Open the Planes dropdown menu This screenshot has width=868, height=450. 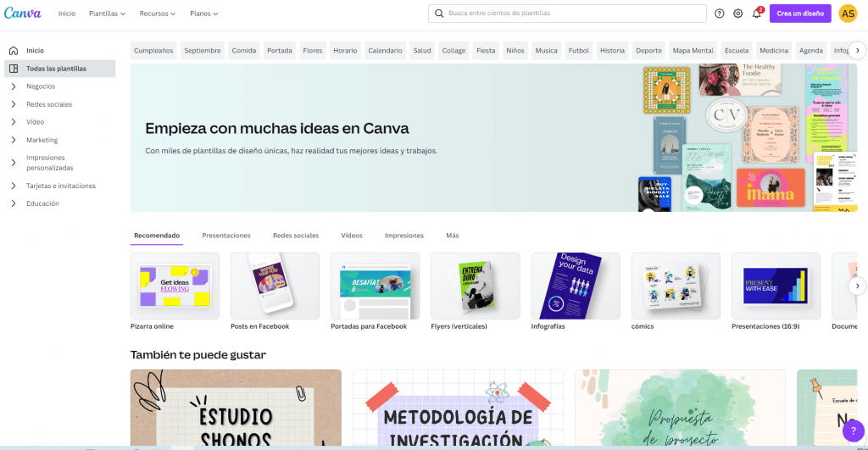pos(203,14)
